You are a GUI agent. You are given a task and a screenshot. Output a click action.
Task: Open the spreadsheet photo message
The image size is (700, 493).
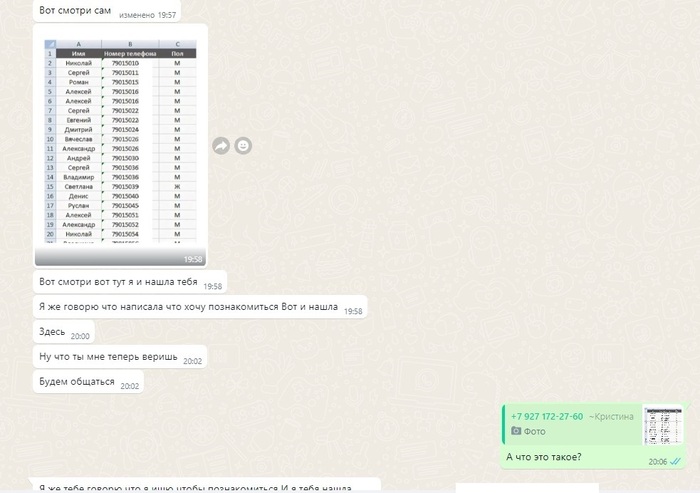pyautogui.click(x=121, y=146)
